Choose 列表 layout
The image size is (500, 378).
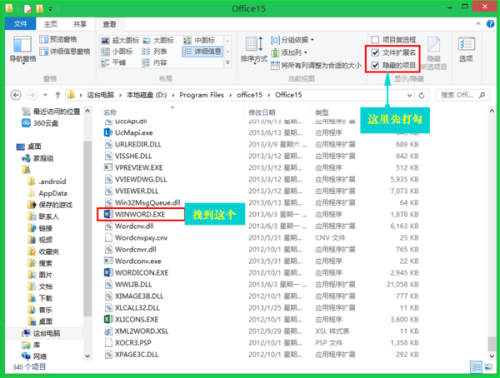click(154, 51)
